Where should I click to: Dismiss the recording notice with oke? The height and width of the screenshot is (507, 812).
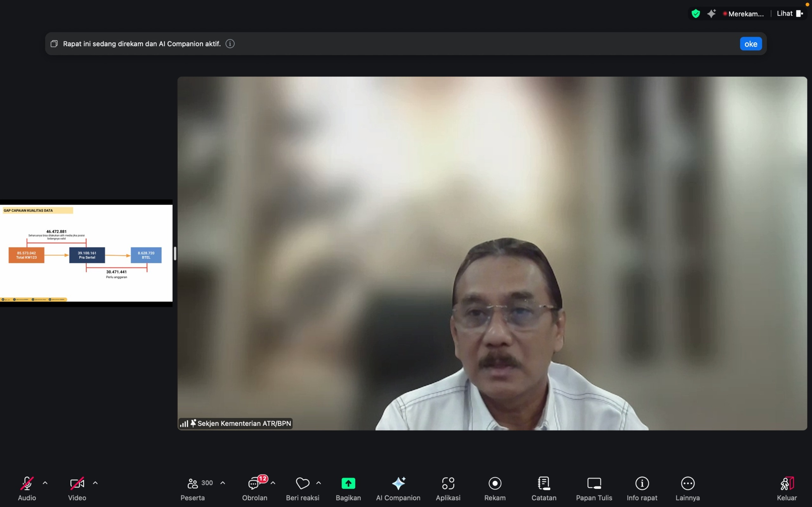750,44
